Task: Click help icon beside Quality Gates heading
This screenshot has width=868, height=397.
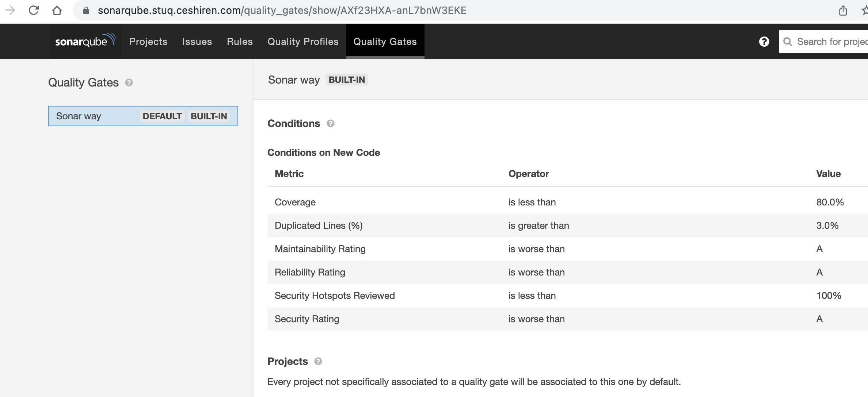Action: click(x=129, y=82)
